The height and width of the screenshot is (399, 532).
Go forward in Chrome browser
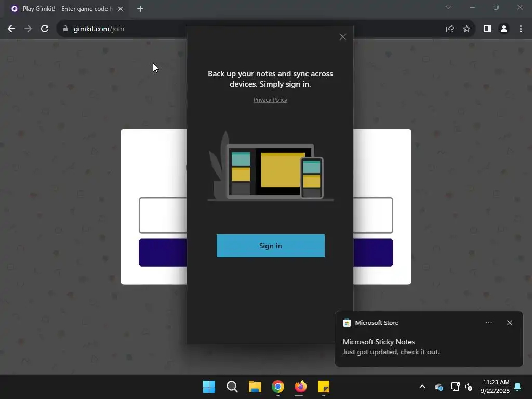pyautogui.click(x=28, y=29)
